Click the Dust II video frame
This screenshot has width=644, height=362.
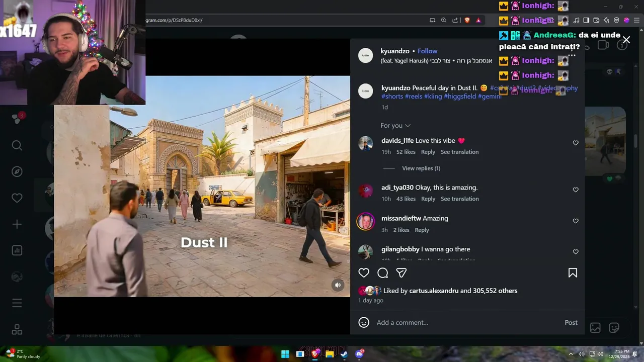[202, 187]
